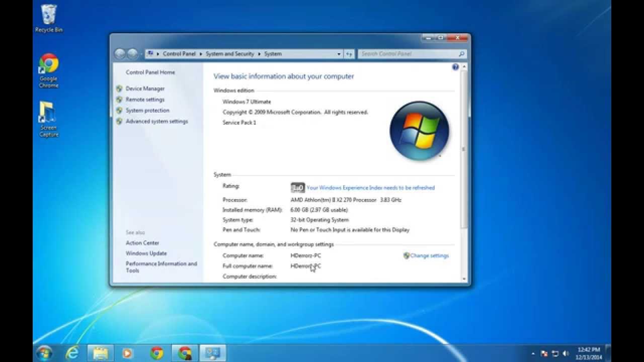This screenshot has width=644, height=362.
Task: Open the Help question mark icon
Action: pyautogui.click(x=455, y=67)
